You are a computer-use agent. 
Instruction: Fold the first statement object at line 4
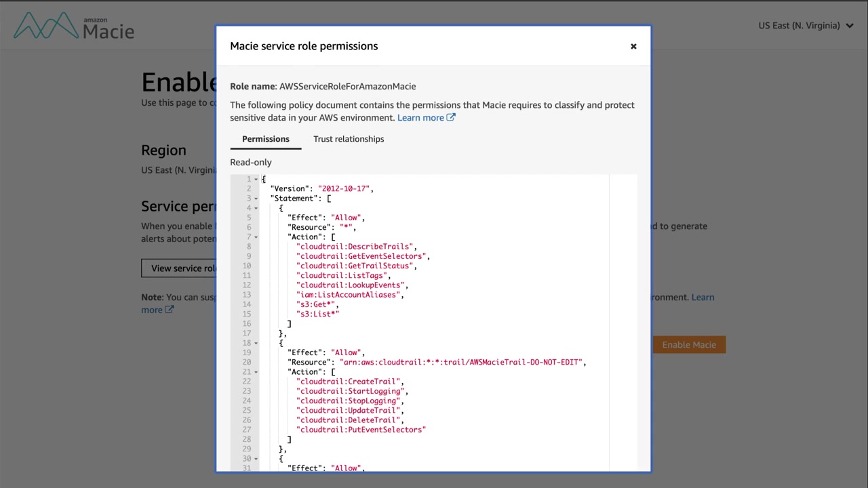[256, 208]
